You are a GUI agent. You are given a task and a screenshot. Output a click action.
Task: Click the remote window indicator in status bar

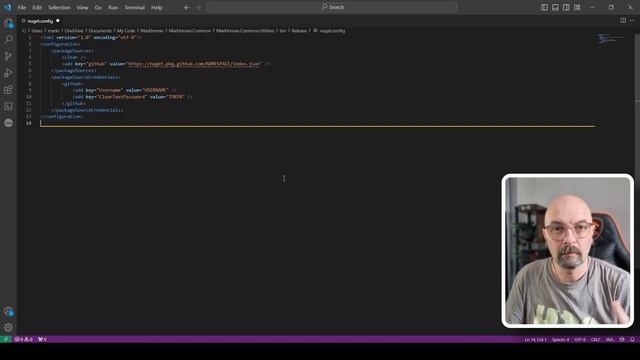(5, 339)
